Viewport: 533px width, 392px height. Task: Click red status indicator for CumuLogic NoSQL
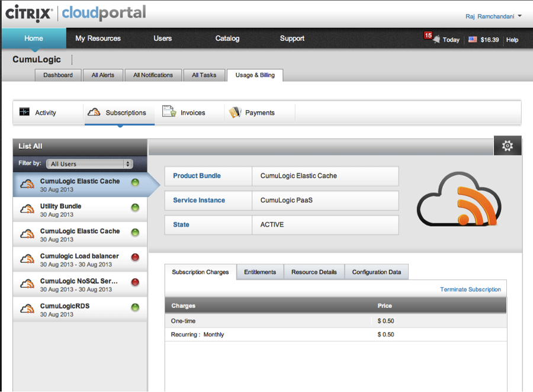coord(135,282)
